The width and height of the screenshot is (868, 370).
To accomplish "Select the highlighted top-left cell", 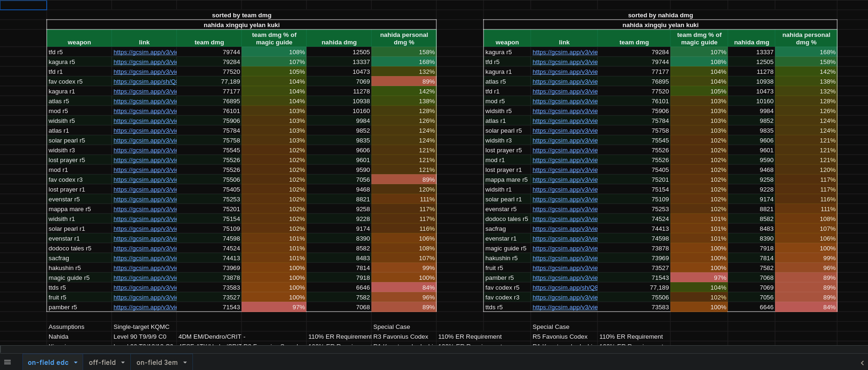I will click(x=23, y=5).
